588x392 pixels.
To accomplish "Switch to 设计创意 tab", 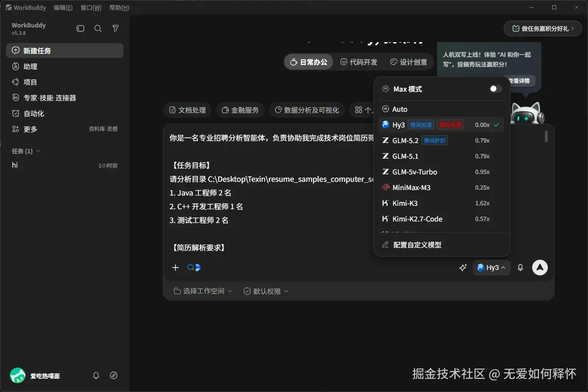I will coord(409,62).
